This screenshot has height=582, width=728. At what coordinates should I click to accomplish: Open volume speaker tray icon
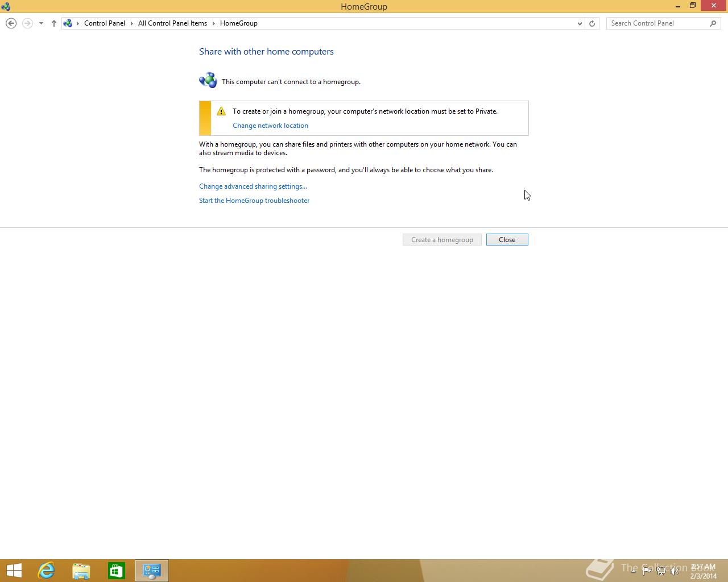click(x=675, y=571)
